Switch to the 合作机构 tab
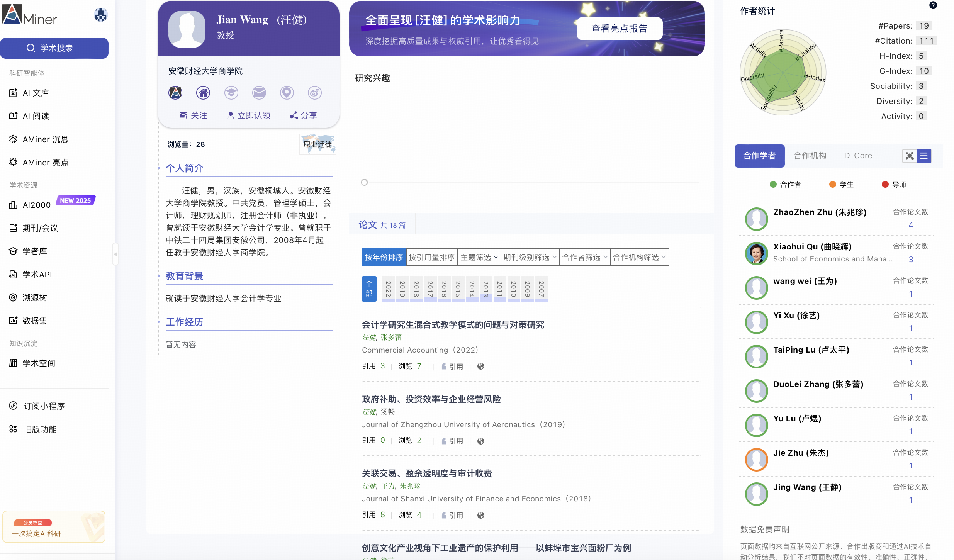This screenshot has width=954, height=560. coord(810,156)
